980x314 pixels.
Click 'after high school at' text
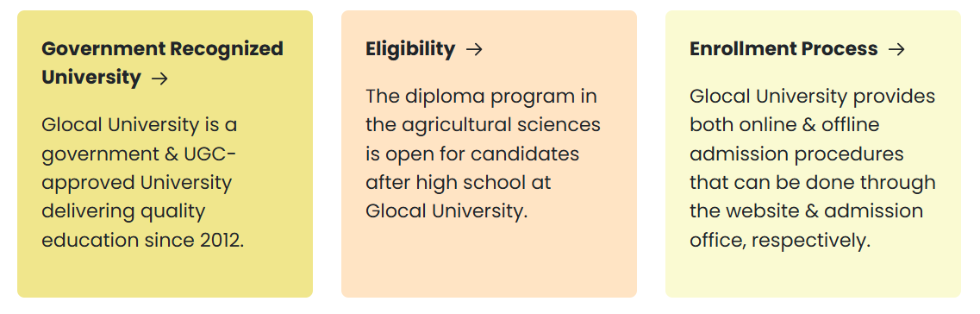coord(459,183)
